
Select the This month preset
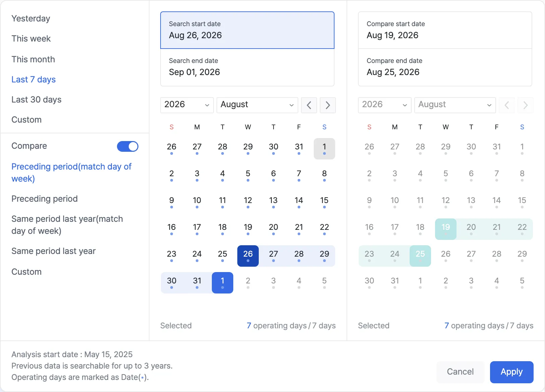(33, 59)
